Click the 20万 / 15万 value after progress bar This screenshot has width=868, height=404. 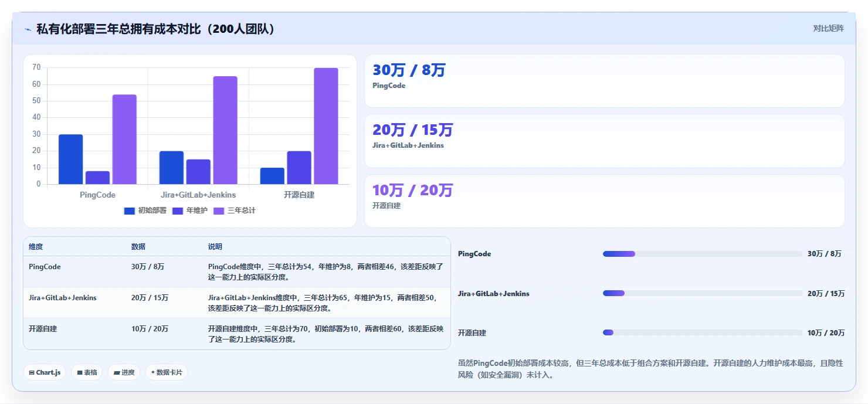826,293
